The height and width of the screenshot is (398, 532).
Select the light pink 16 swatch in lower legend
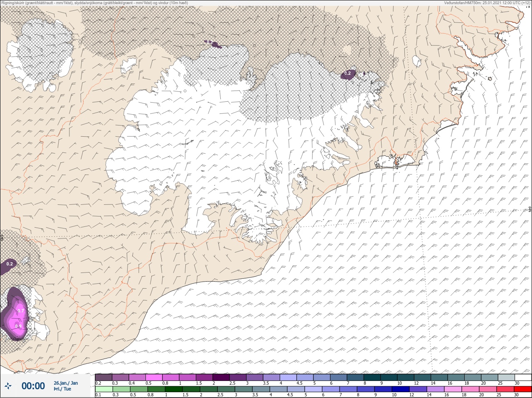tap(453, 389)
